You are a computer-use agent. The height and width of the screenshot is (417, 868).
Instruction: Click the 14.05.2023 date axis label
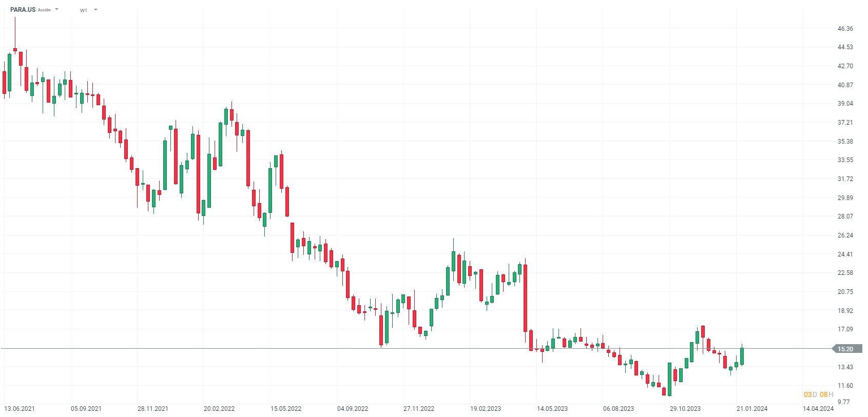click(x=552, y=409)
